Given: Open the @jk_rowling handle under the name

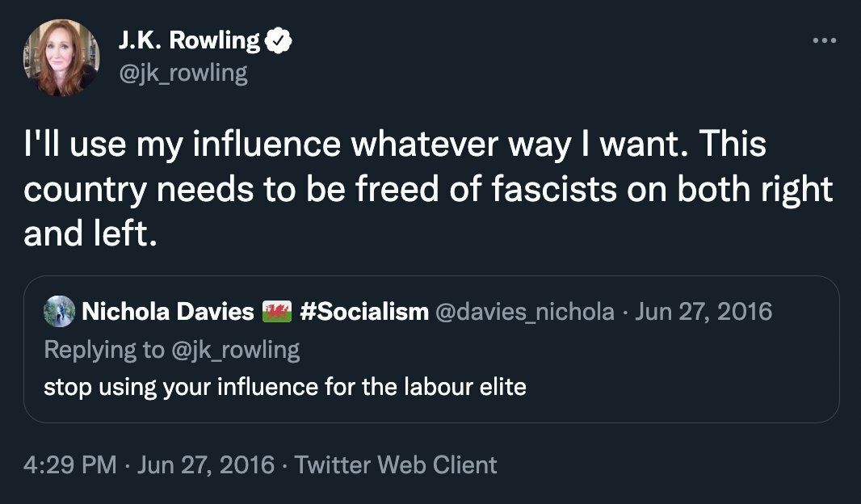Looking at the screenshot, I should pos(183,73).
